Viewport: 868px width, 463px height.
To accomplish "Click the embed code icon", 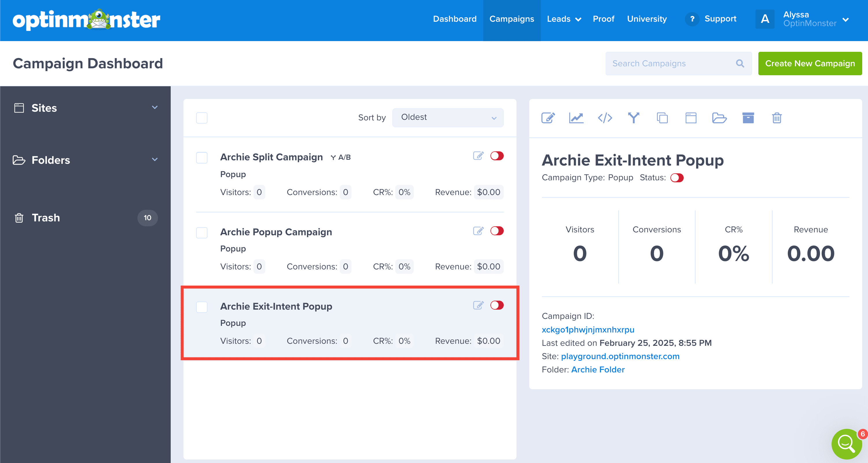I will [x=605, y=118].
